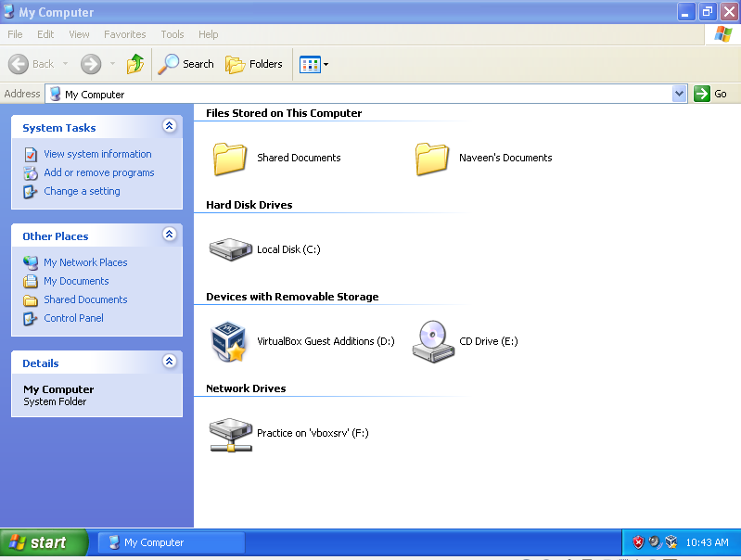The image size is (741, 560).
Task: Open the Tools menu
Action: pyautogui.click(x=172, y=34)
